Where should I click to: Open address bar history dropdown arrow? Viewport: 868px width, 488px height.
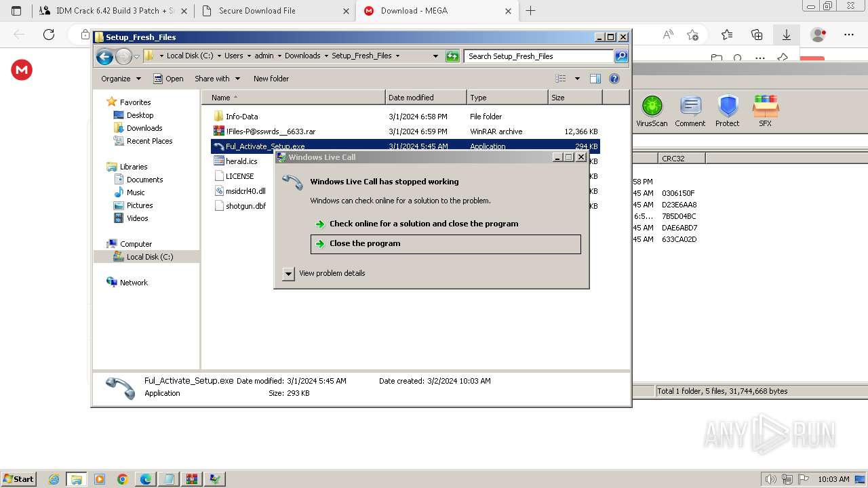[435, 56]
